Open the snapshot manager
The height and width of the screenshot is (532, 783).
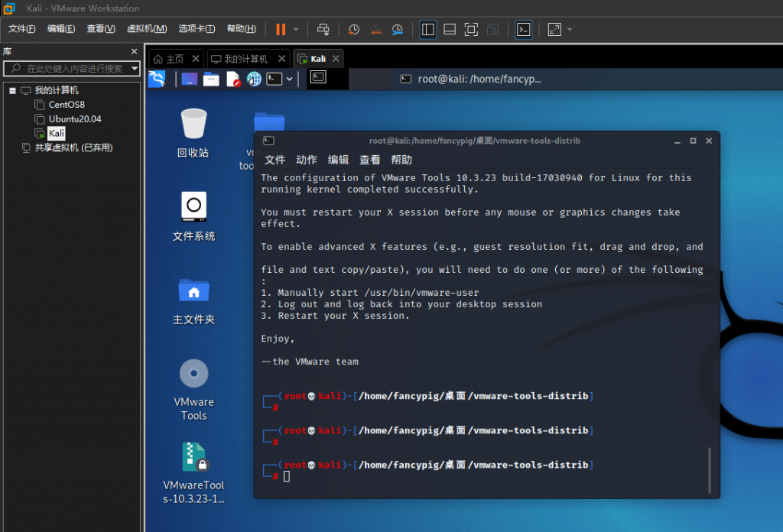click(x=398, y=30)
